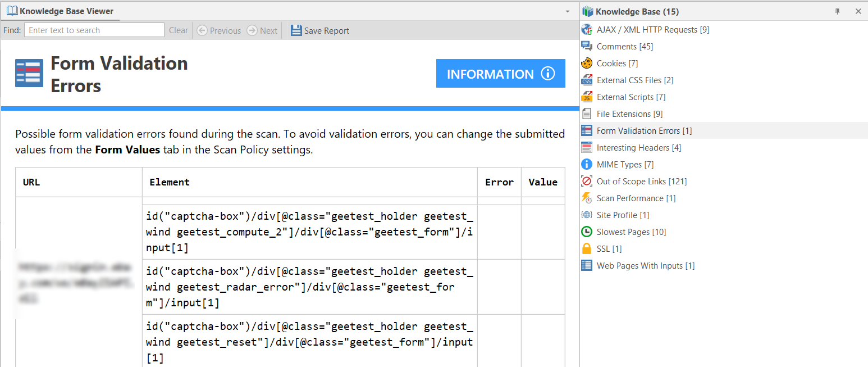The height and width of the screenshot is (367, 868).
Task: Click inside the Find search field
Action: click(94, 30)
